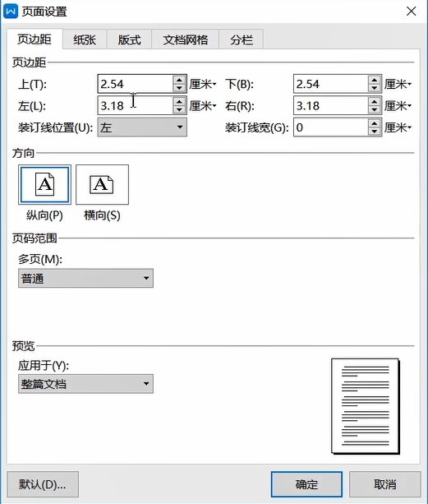Increase left margin with up spinner arrow
The height and width of the screenshot is (504, 428).
[x=179, y=102]
